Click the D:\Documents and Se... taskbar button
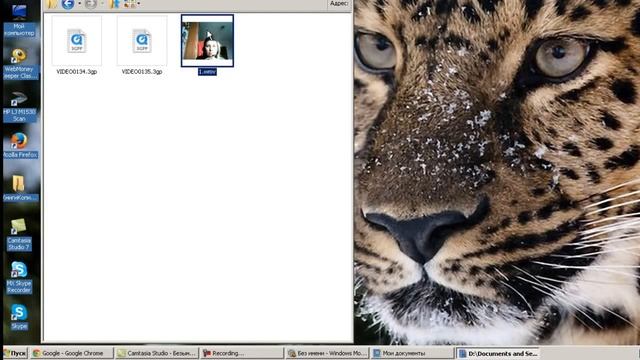The image size is (640, 360). 497,353
